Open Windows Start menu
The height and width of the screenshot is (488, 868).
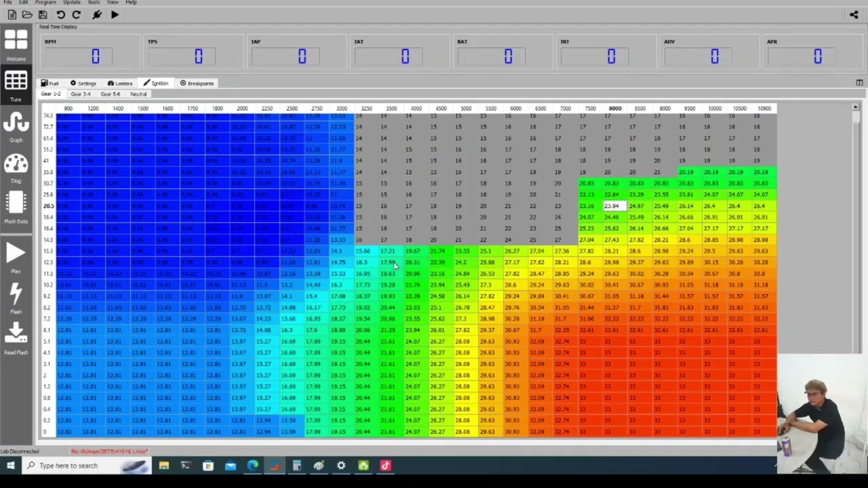(x=11, y=466)
